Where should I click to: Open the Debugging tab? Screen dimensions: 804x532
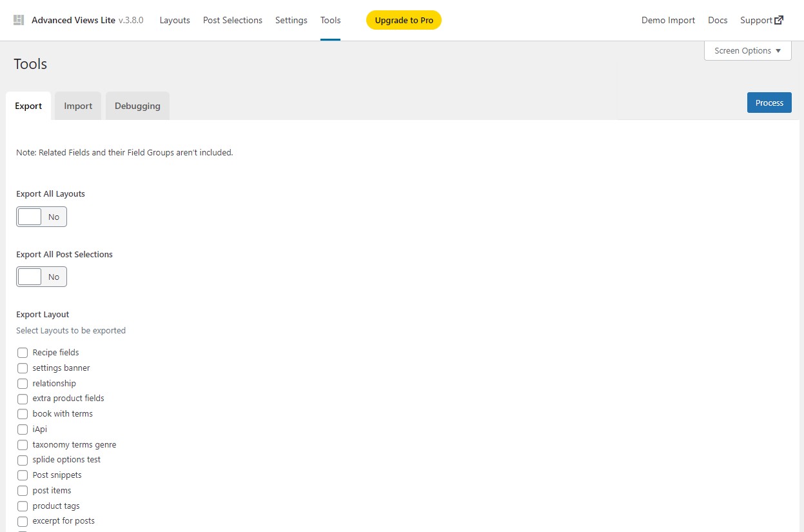[x=137, y=105]
